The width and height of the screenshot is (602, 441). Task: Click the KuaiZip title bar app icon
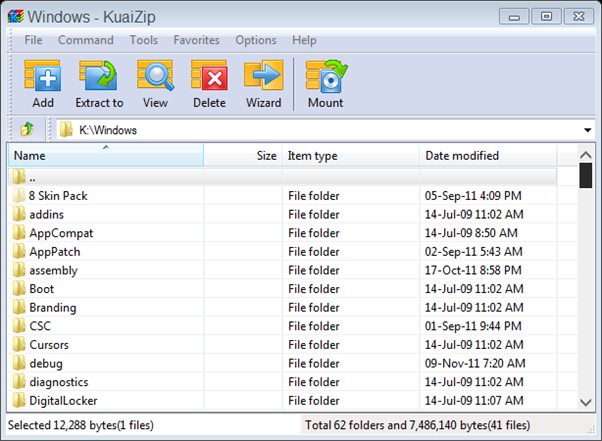[x=15, y=17]
